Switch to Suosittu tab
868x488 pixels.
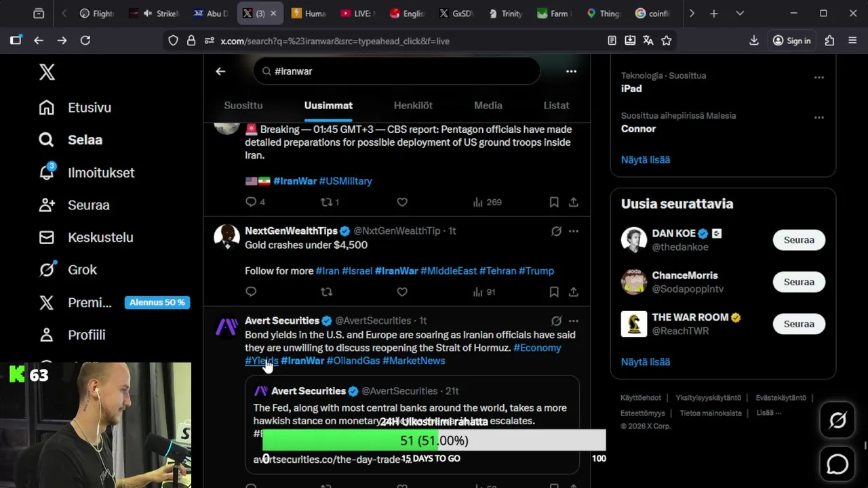point(243,106)
